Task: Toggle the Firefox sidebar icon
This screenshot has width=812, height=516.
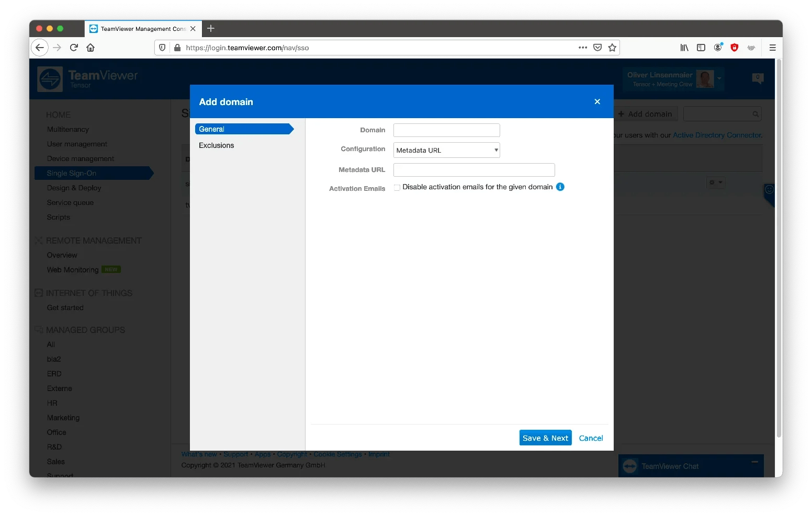Action: (x=701, y=48)
